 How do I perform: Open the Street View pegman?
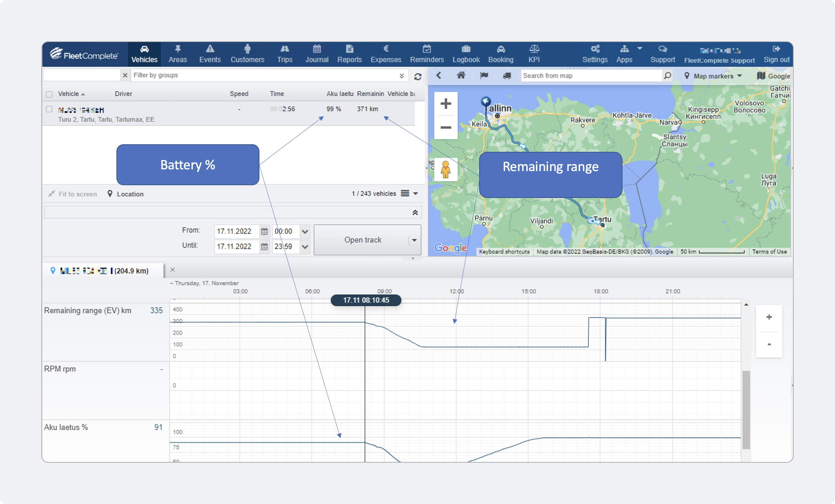pos(446,169)
